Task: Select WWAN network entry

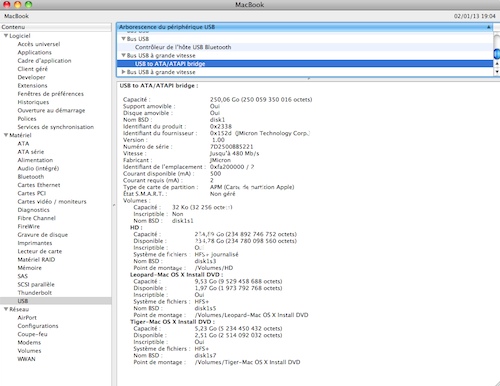Action: tap(26, 359)
